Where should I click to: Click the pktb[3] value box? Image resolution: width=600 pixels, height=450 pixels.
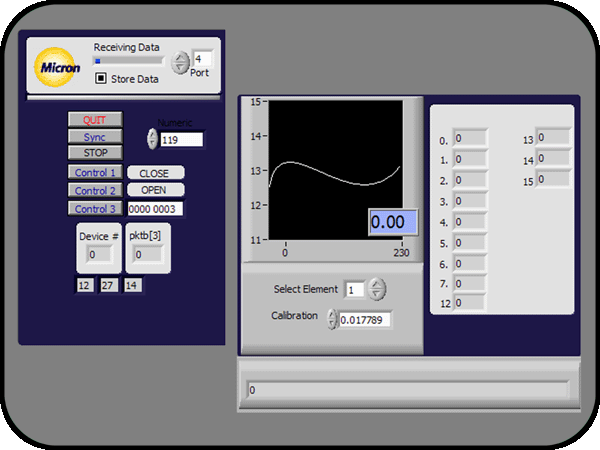tap(148, 254)
